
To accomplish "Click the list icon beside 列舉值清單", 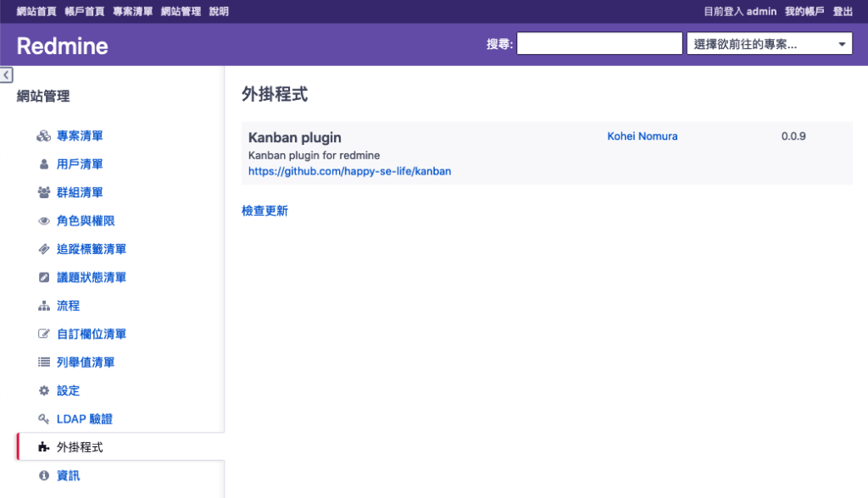I will point(44,362).
